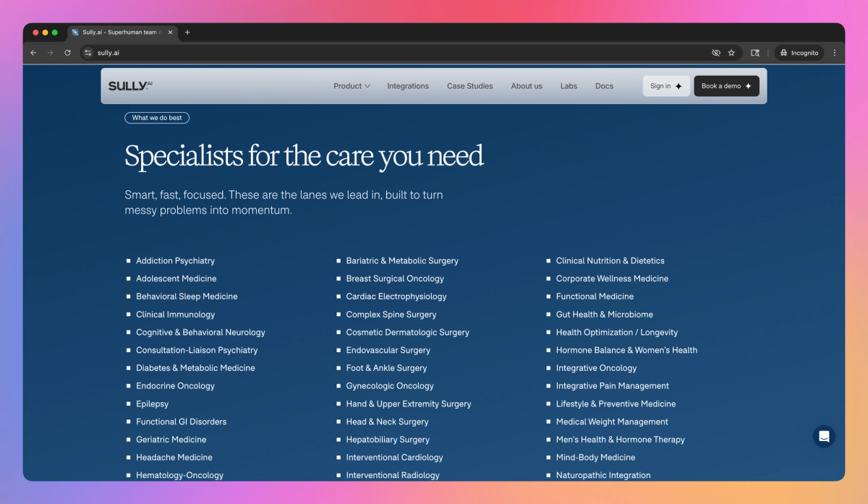Click Health Optimization / Longevity
868x504 pixels.
tap(617, 333)
